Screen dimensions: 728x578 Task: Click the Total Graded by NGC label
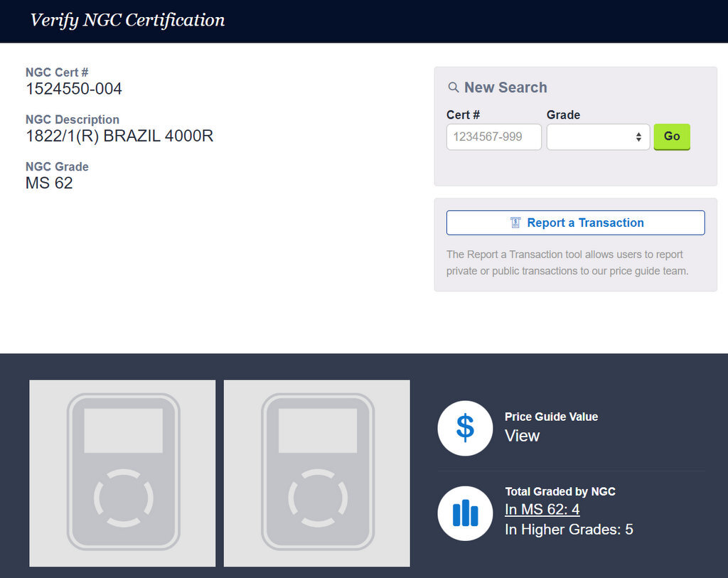click(x=560, y=491)
